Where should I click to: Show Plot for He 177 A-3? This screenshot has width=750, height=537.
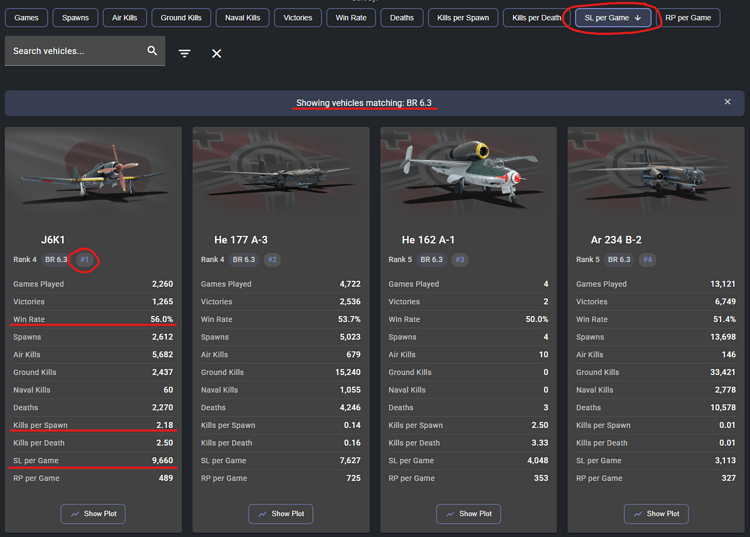pos(281,513)
